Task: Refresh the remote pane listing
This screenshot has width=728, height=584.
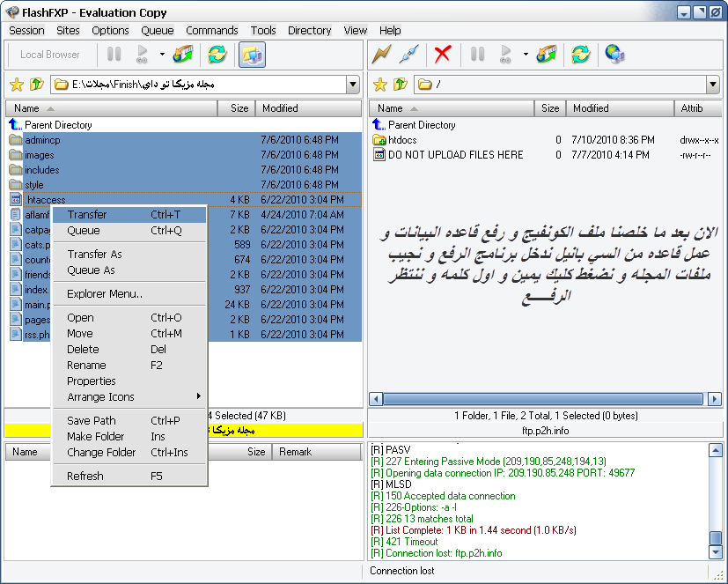Action: point(581,55)
